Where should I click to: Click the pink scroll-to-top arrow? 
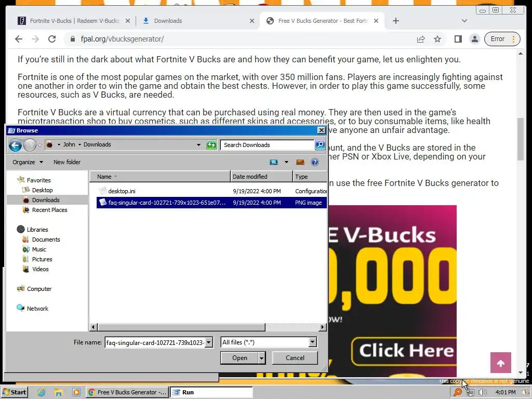[x=500, y=363]
